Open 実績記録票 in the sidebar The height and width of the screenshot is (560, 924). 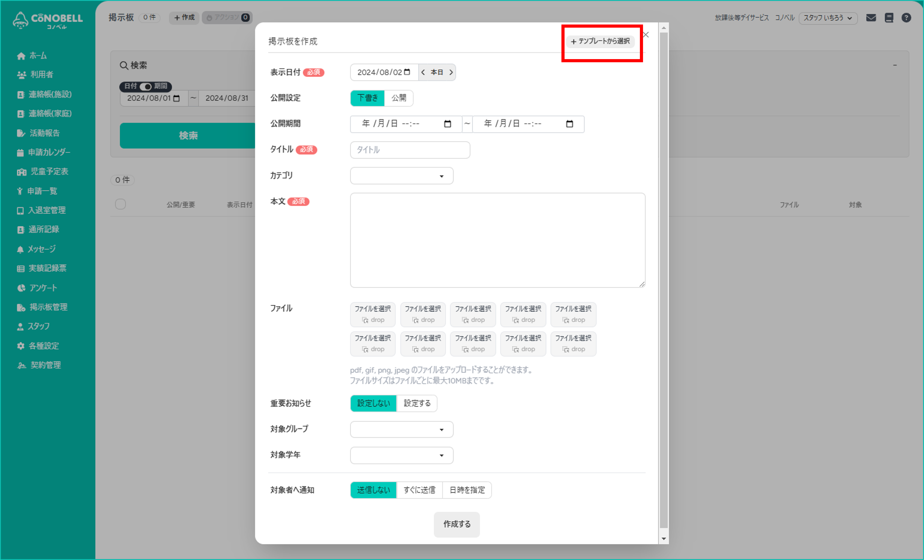(x=42, y=268)
